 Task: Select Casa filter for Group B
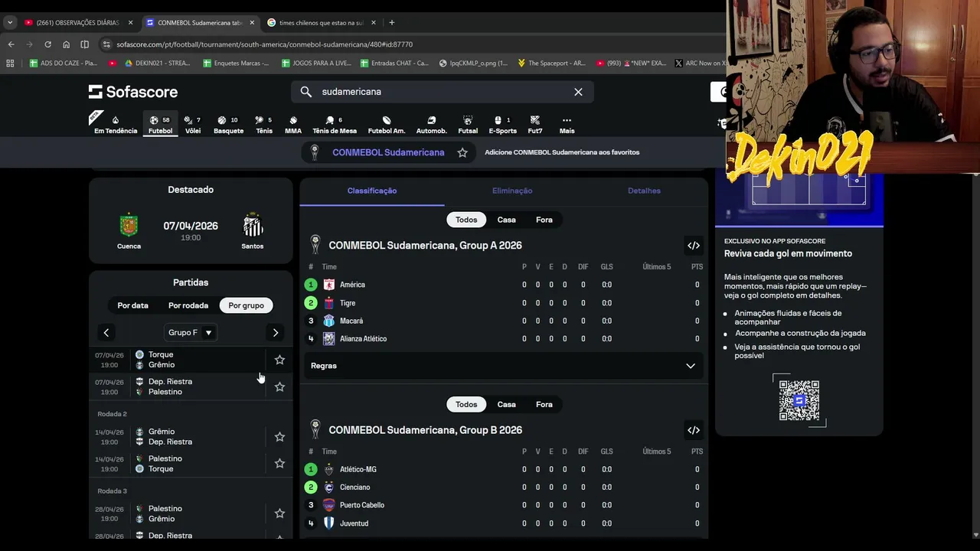(507, 404)
